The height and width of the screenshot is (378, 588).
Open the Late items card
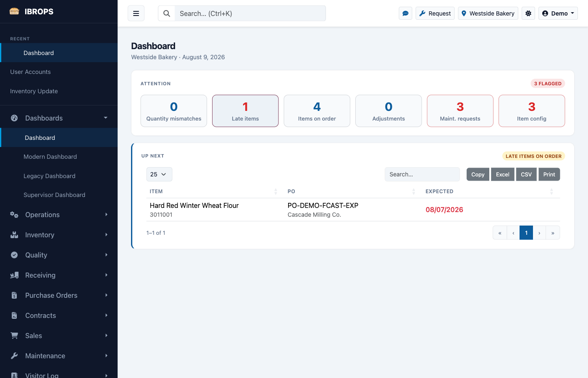(x=245, y=111)
